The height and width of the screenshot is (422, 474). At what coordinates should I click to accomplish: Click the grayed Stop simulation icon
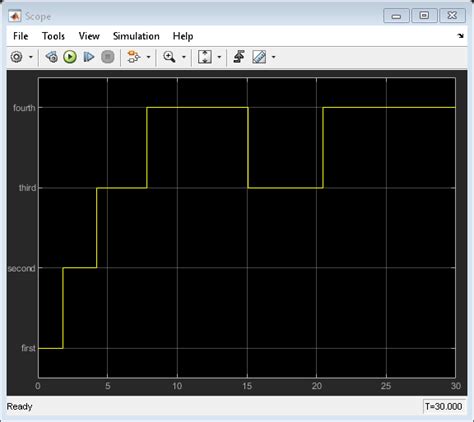click(107, 57)
